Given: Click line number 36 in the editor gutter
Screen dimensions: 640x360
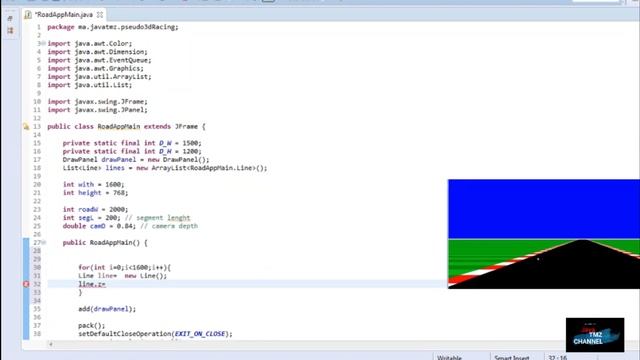Looking at the screenshot, I should [37, 317].
